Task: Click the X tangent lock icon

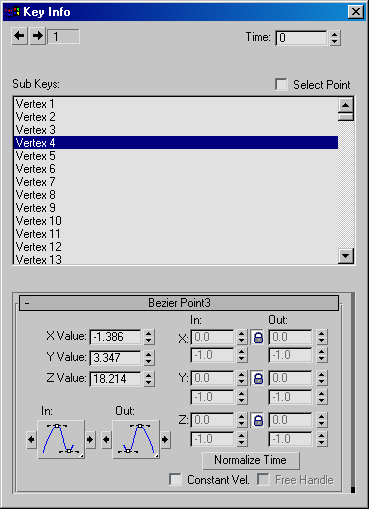Action: tap(258, 337)
